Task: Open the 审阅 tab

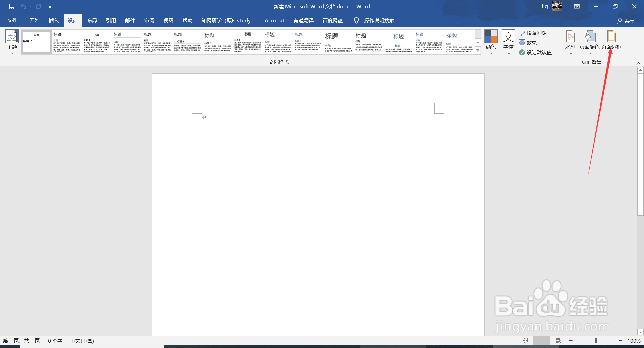Action: (x=149, y=21)
